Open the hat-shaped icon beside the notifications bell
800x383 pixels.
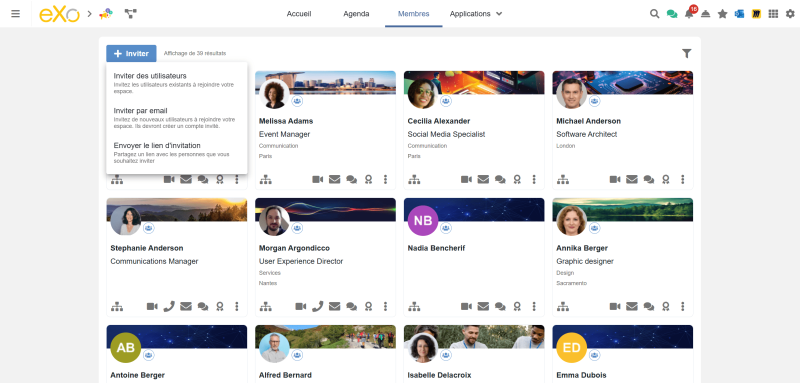pyautogui.click(x=706, y=14)
